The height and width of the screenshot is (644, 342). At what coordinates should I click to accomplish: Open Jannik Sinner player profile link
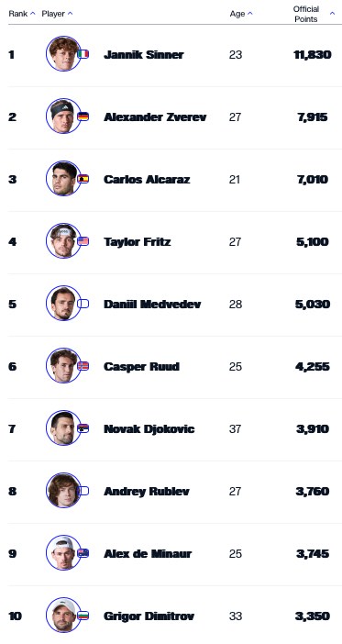(144, 55)
